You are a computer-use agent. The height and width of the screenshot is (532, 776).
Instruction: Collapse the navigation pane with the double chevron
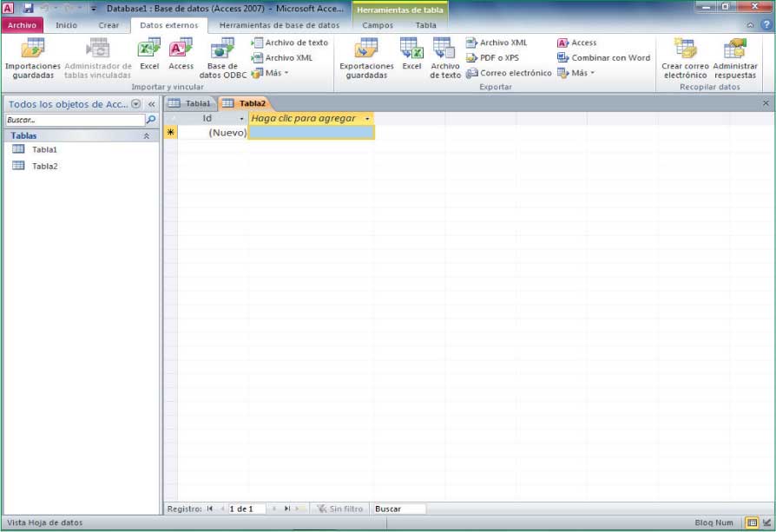click(151, 104)
